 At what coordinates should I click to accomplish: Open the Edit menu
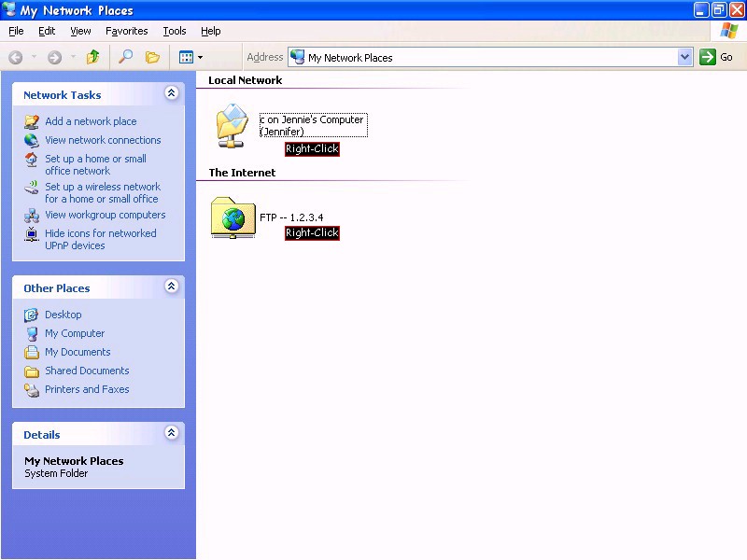coord(47,31)
